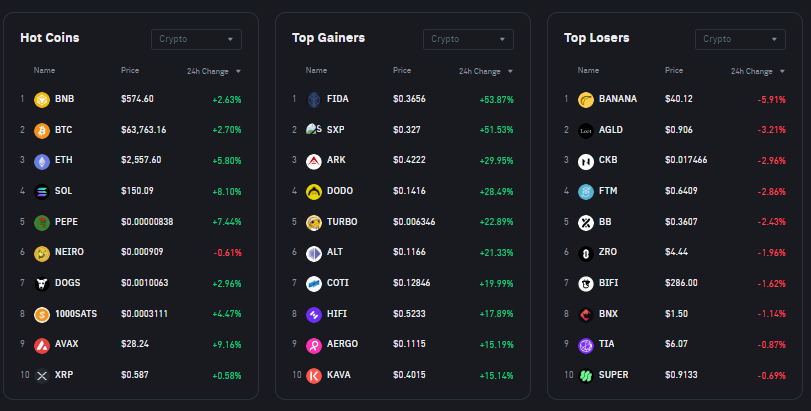
Task: Click the BNX coin icon
Action: tap(586, 314)
